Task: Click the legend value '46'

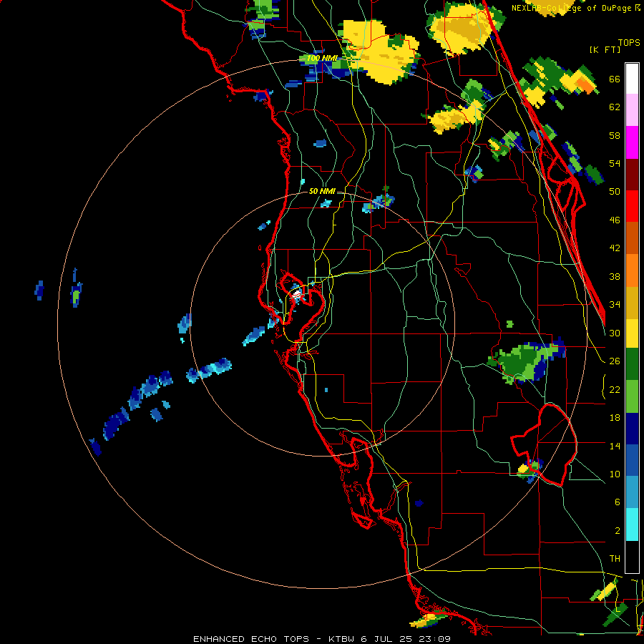Action: point(615,220)
